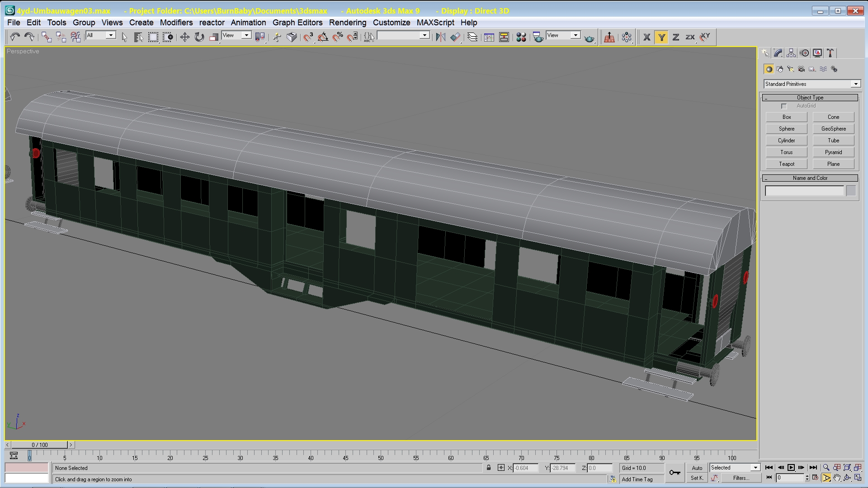The height and width of the screenshot is (488, 868).
Task: Open the Modifiers menu
Action: tap(176, 23)
